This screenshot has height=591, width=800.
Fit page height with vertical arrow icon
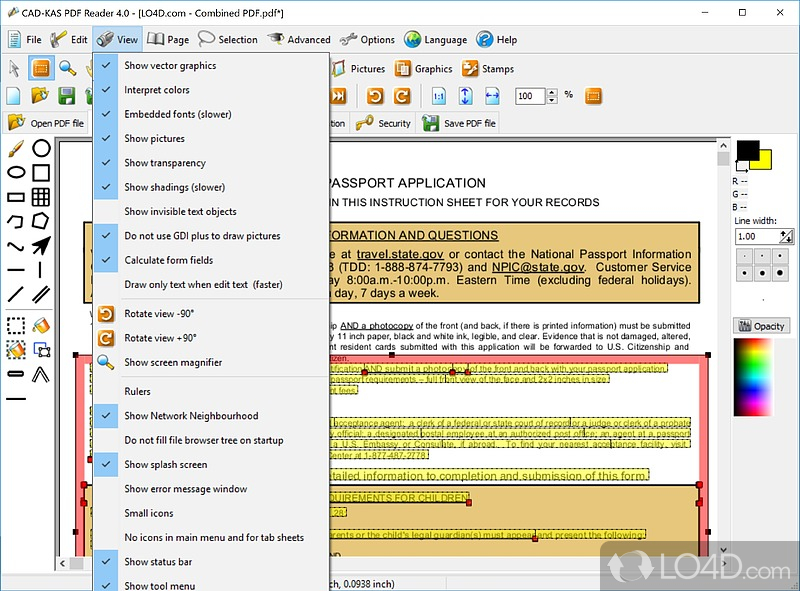[x=465, y=96]
